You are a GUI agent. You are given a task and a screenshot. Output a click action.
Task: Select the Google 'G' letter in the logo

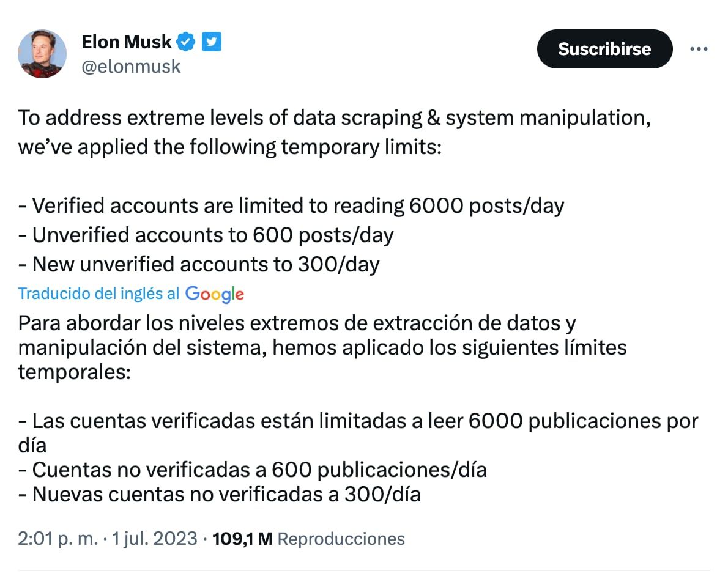click(x=191, y=294)
